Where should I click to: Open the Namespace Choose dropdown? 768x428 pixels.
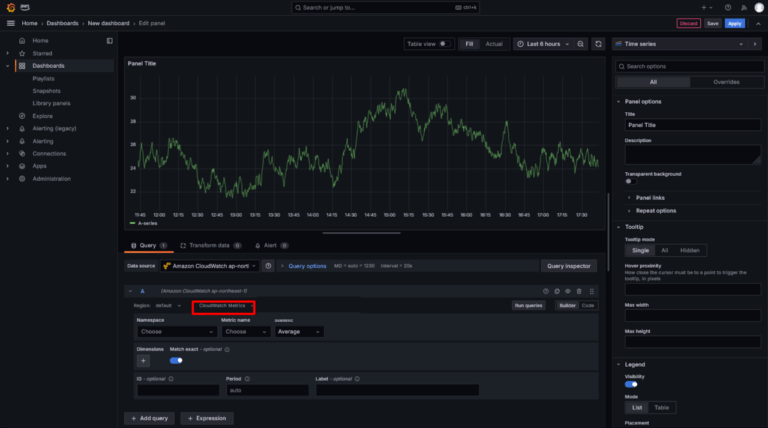pyautogui.click(x=176, y=332)
